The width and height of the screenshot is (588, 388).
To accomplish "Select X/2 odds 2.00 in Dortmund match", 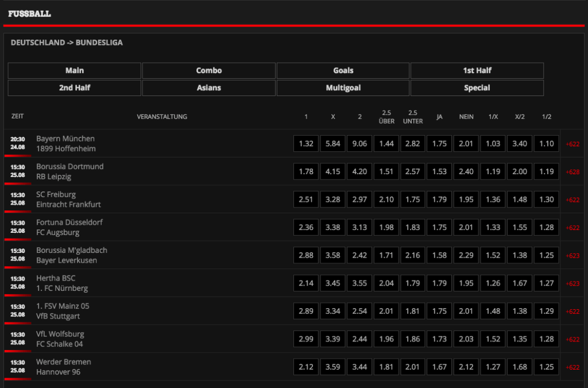I will [x=520, y=171].
